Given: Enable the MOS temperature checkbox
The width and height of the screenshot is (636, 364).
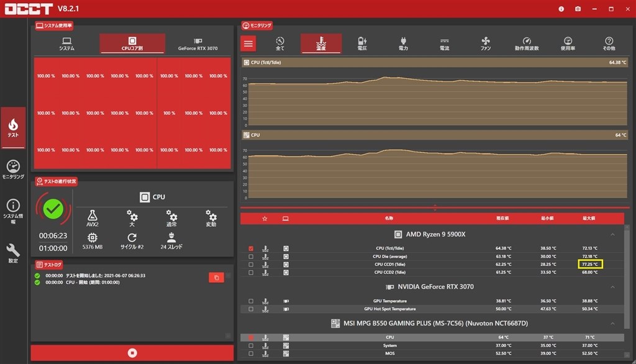Looking at the screenshot, I should point(251,353).
